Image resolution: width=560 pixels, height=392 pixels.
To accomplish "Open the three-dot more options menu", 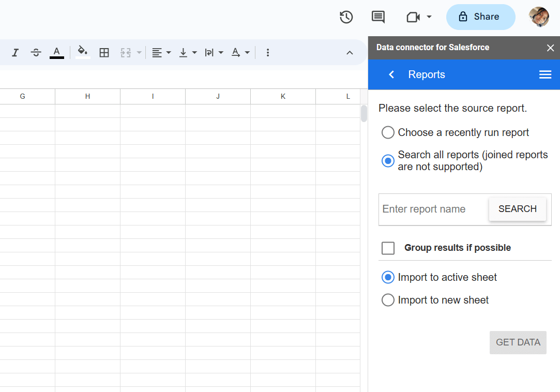I will click(x=267, y=53).
